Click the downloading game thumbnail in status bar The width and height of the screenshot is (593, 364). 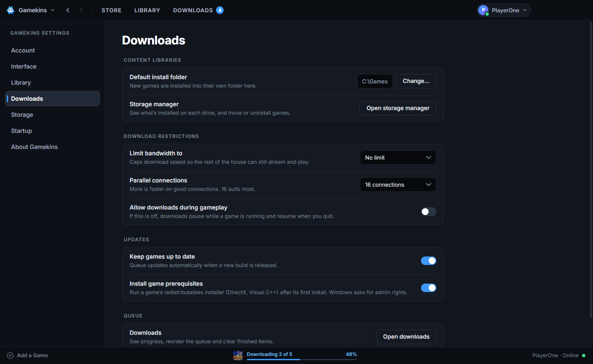238,356
